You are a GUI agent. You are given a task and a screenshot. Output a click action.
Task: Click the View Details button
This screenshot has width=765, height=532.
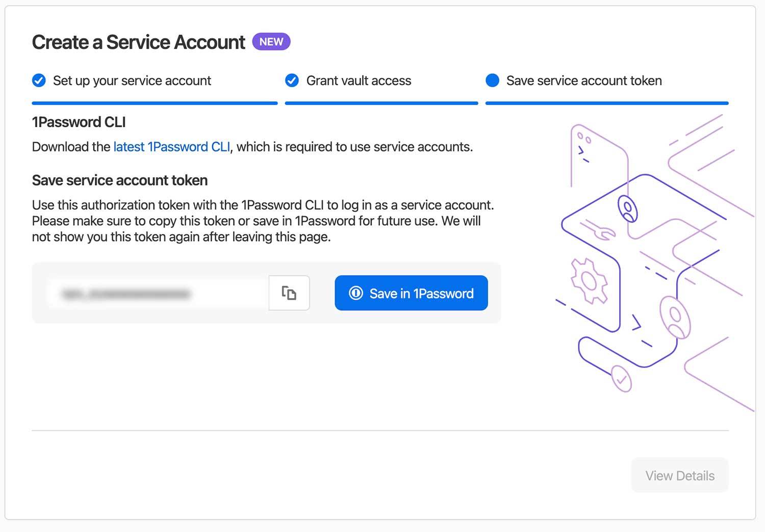(x=680, y=475)
